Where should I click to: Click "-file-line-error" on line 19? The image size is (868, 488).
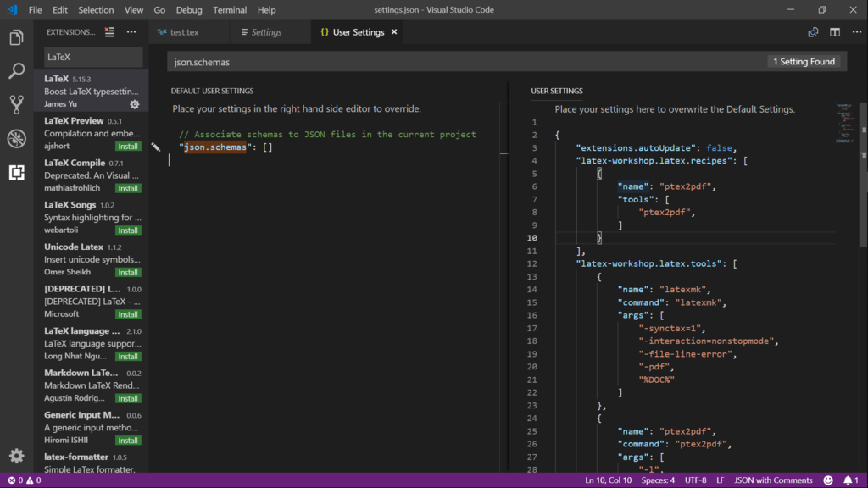coord(685,354)
